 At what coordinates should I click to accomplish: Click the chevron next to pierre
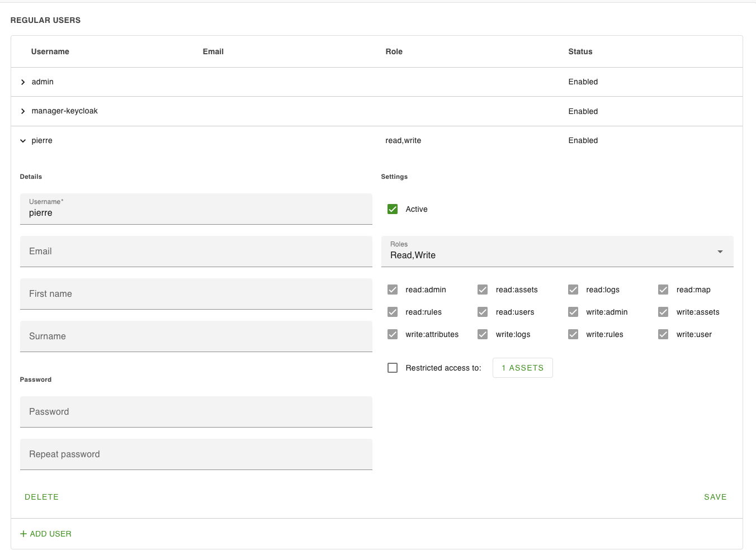point(22,140)
